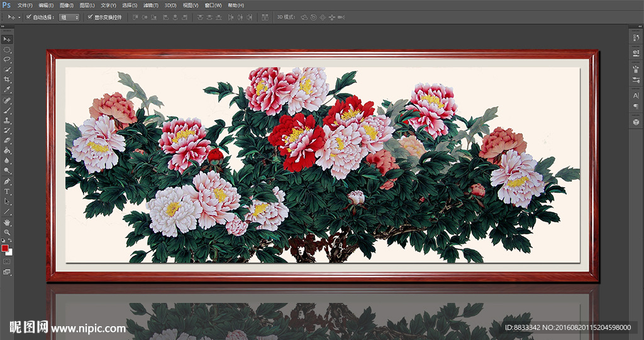644x340 pixels.
Task: Click align top edges button
Action: pos(136,17)
